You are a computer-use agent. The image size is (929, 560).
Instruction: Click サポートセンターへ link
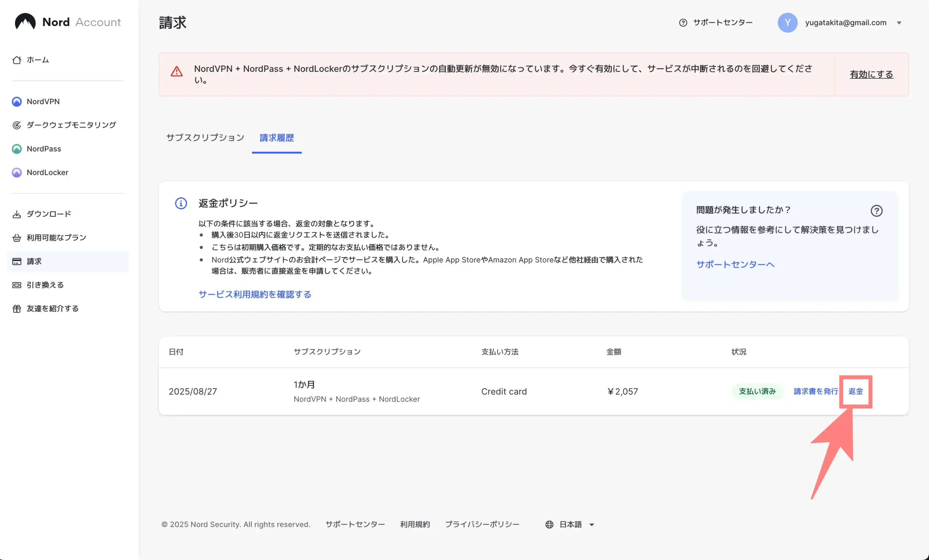pyautogui.click(x=735, y=264)
